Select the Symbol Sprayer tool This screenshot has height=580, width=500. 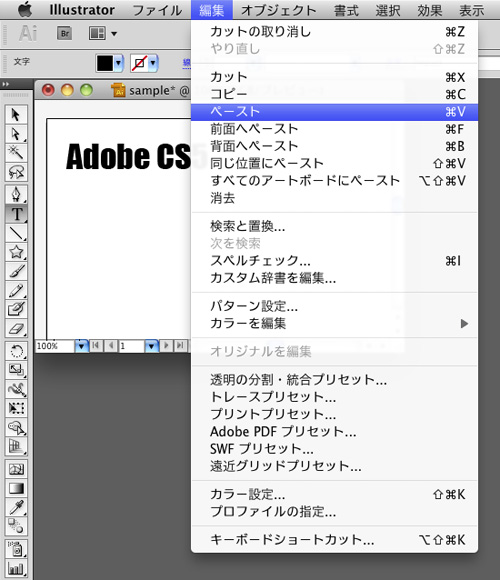[x=16, y=549]
